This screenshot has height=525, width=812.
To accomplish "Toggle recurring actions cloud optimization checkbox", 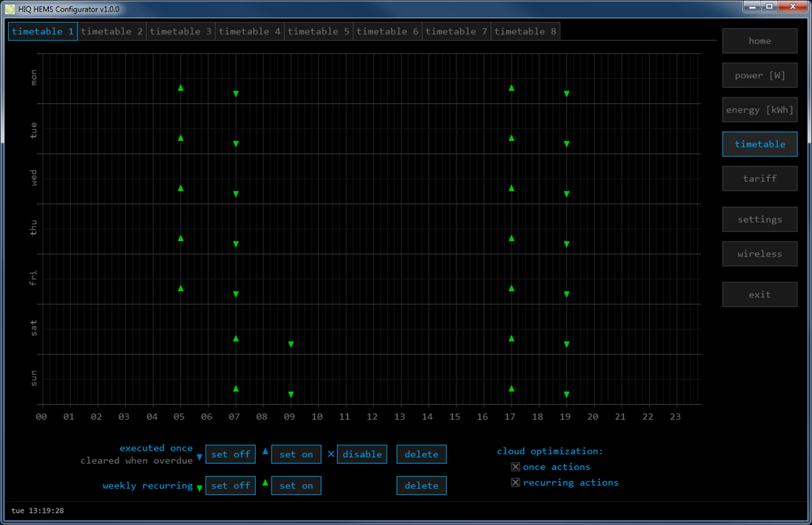I will pyautogui.click(x=516, y=482).
